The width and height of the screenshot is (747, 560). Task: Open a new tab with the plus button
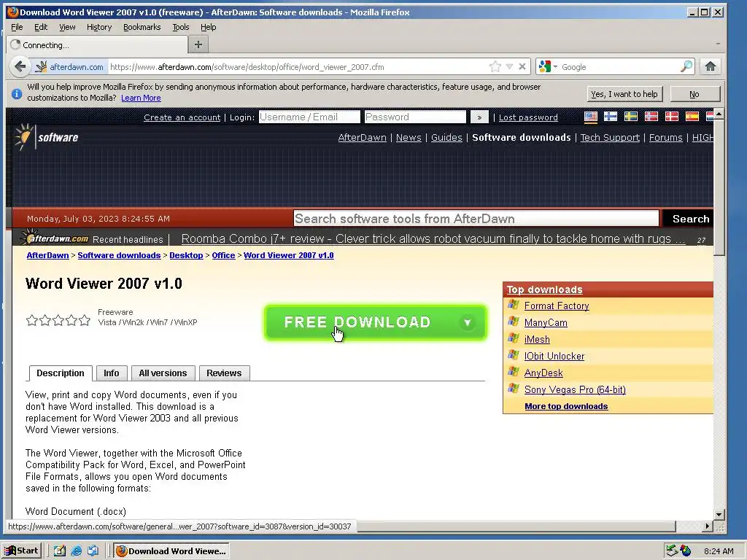tap(198, 44)
